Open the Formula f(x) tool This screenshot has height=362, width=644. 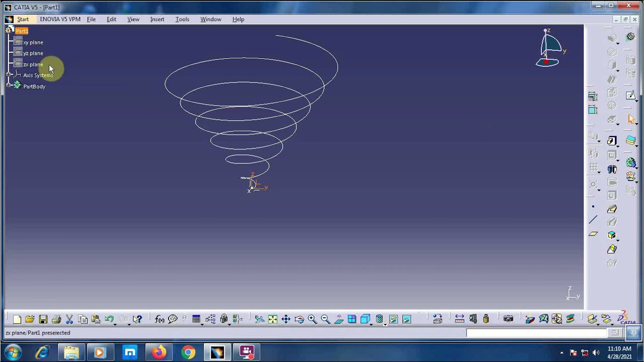point(159,319)
